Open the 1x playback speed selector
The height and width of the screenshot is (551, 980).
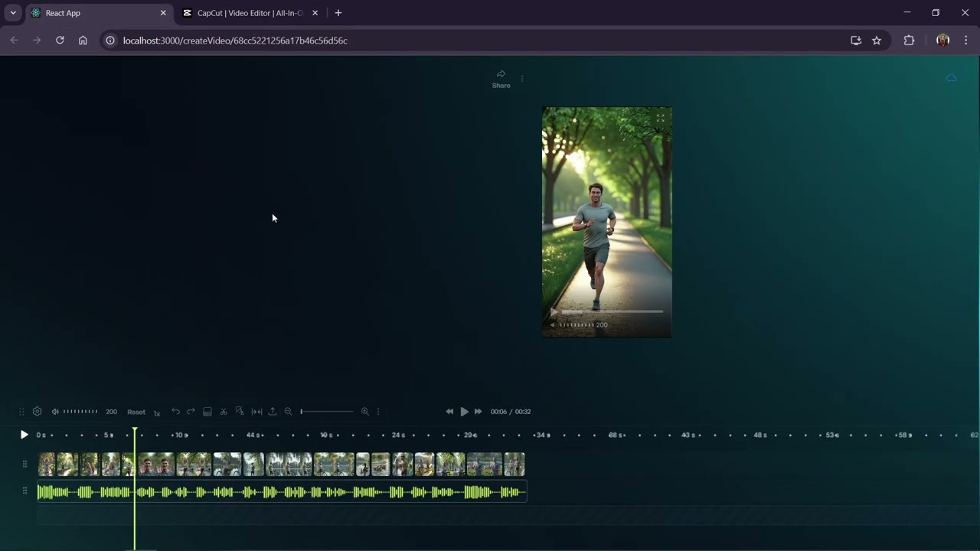157,412
